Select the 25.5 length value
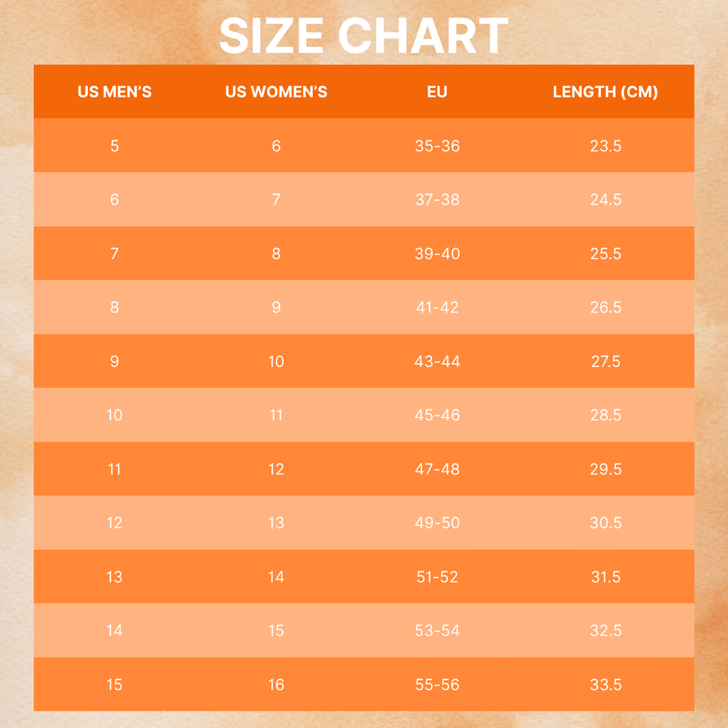728x728 pixels. coord(605,254)
